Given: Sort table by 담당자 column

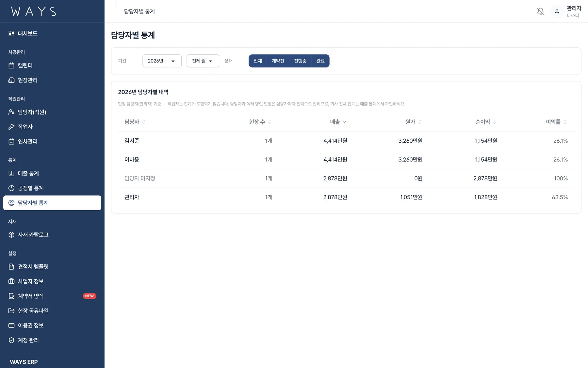Looking at the screenshot, I should (135, 122).
